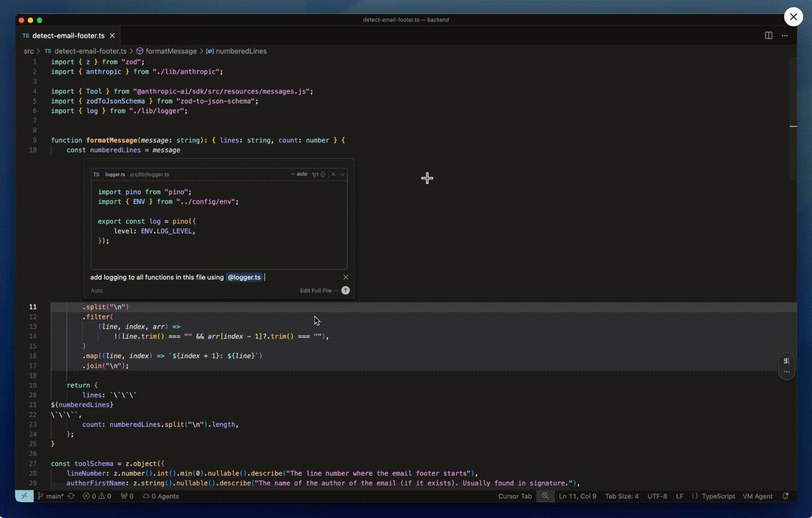This screenshot has height=518, width=812.
Task: Click the forwarded ports icon
Action: click(x=127, y=496)
